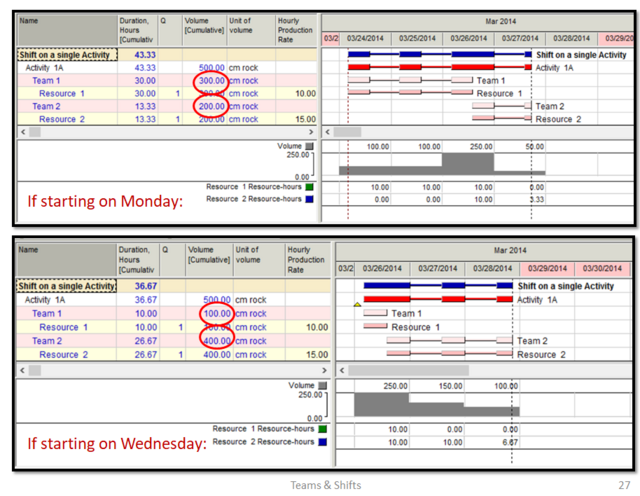
Task: Click Resource 1 rate 10.00 in Wednesday table
Action: tap(317, 327)
